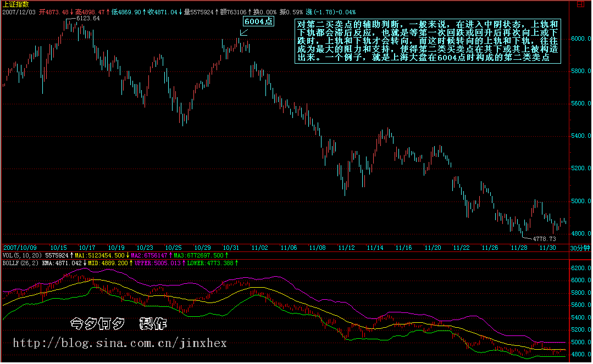The height and width of the screenshot is (364, 593).
Task: Click the 10/15 date on the time axis
Action: coord(60,248)
